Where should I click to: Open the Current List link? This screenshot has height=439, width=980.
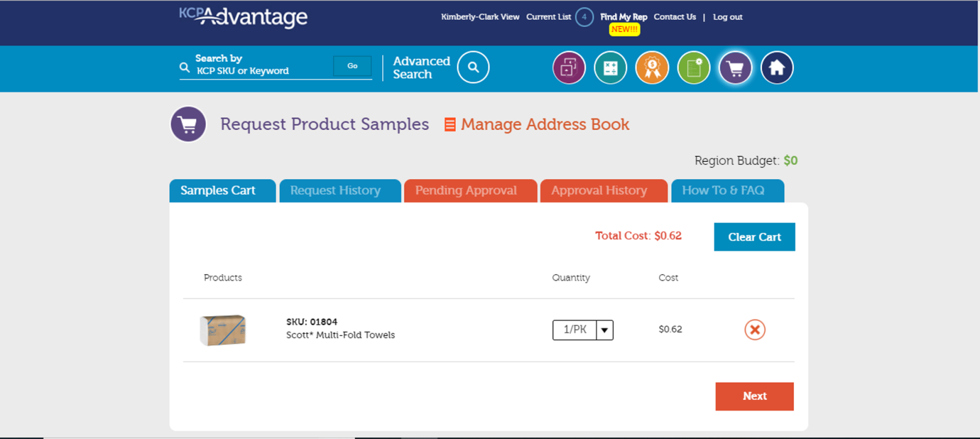click(549, 17)
